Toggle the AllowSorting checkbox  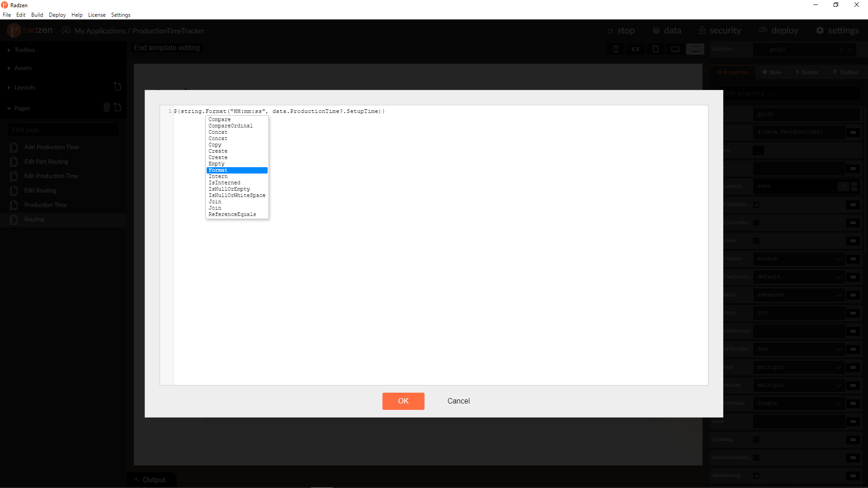coord(756,475)
